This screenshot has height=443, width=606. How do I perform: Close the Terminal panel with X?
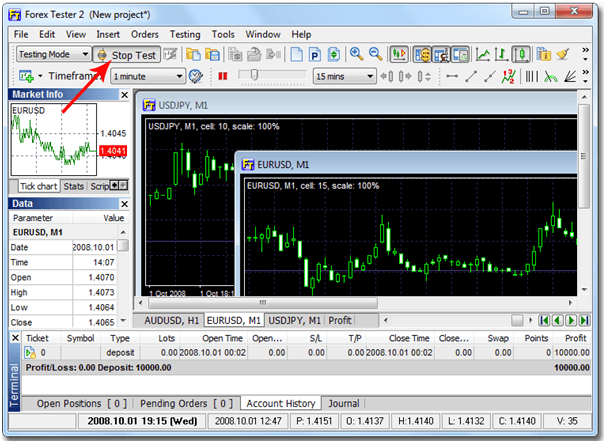(15, 338)
